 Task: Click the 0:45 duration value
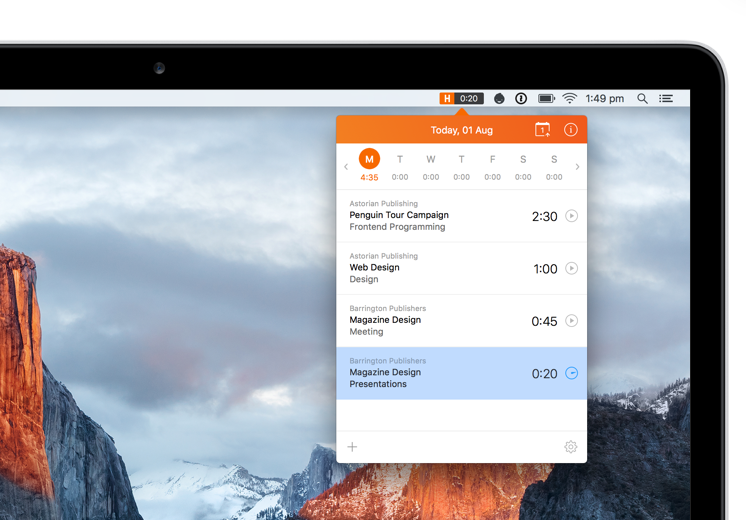[544, 321]
